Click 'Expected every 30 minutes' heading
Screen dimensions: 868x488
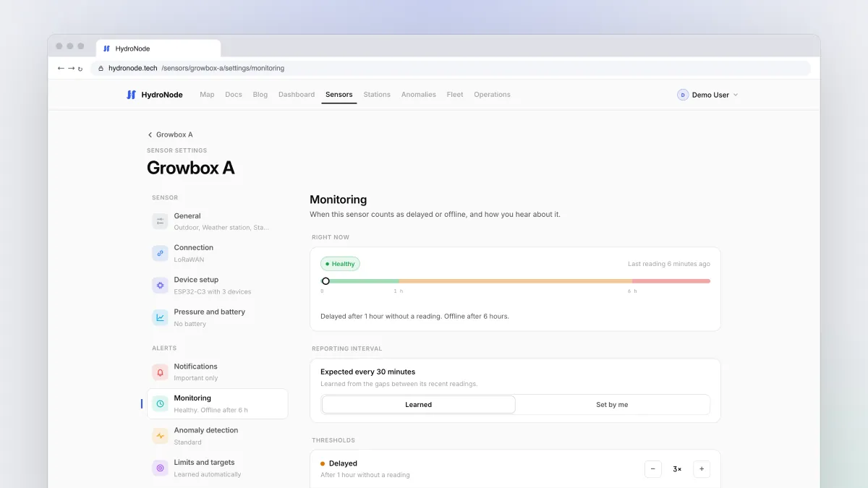tap(368, 372)
